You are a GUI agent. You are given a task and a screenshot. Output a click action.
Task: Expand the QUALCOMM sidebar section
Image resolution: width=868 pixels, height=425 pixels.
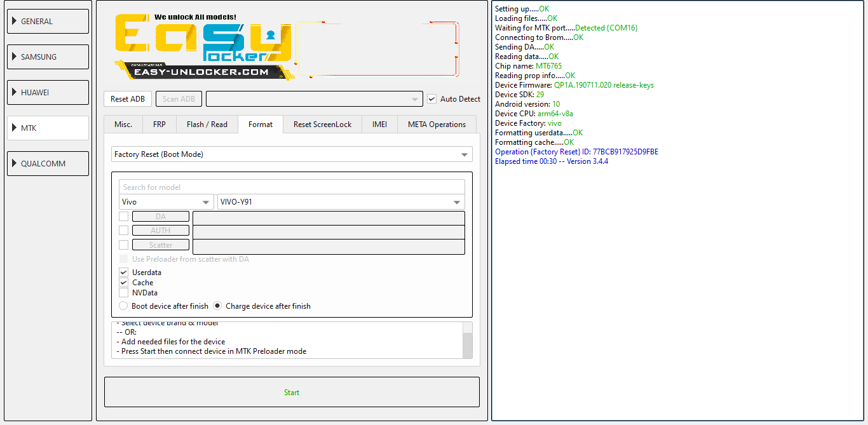coord(48,163)
